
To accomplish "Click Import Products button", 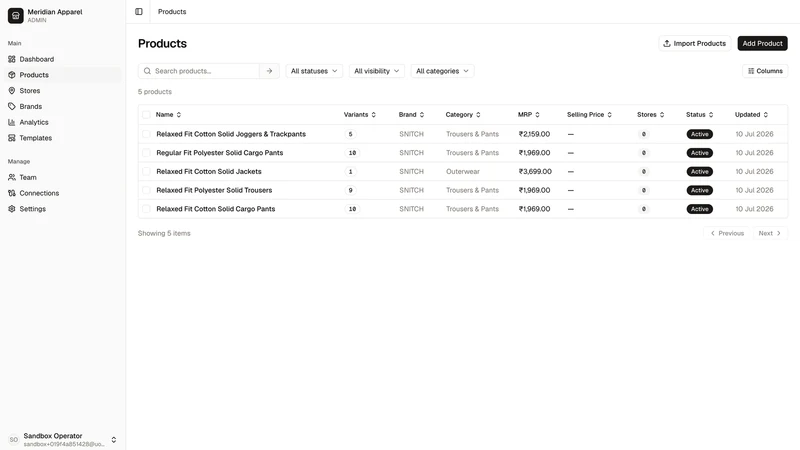I will point(694,43).
